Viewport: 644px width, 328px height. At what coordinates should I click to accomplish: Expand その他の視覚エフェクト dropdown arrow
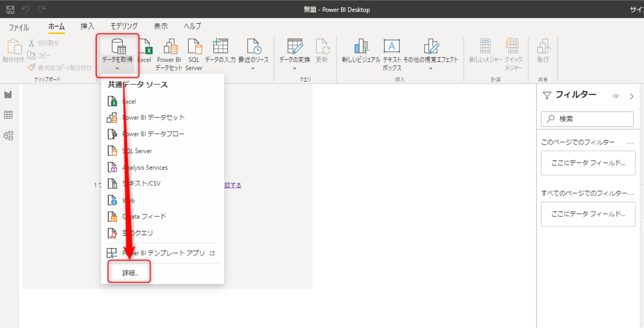coord(431,68)
